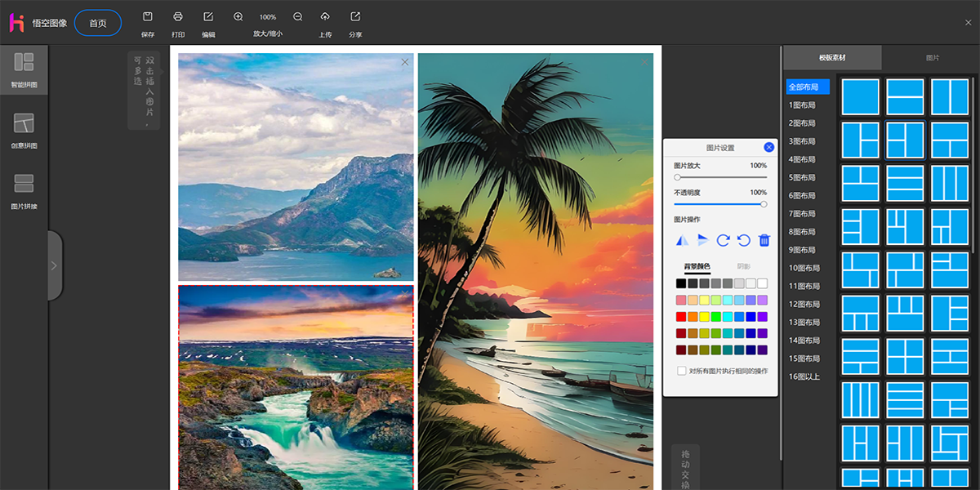
Task: Click the app logo in the header
Action: point(17,23)
